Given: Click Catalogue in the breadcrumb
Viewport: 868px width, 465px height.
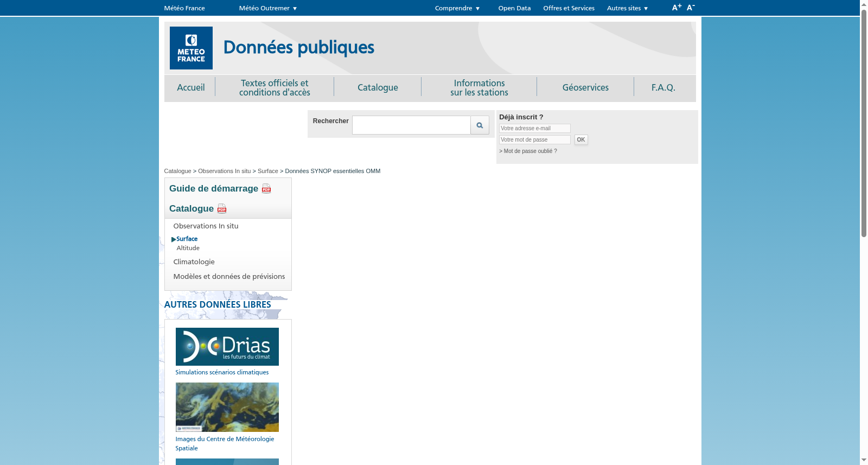Looking at the screenshot, I should point(177,171).
